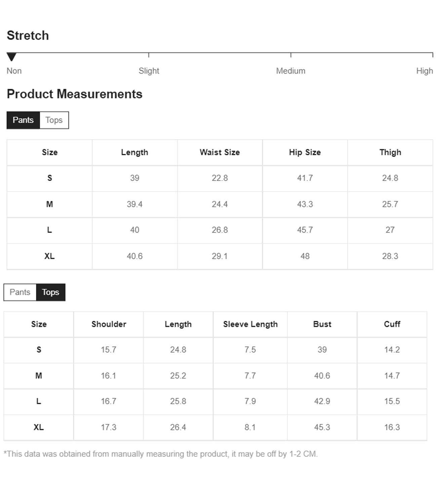
Task: Click the selected Pants tab
Action: coord(23,120)
